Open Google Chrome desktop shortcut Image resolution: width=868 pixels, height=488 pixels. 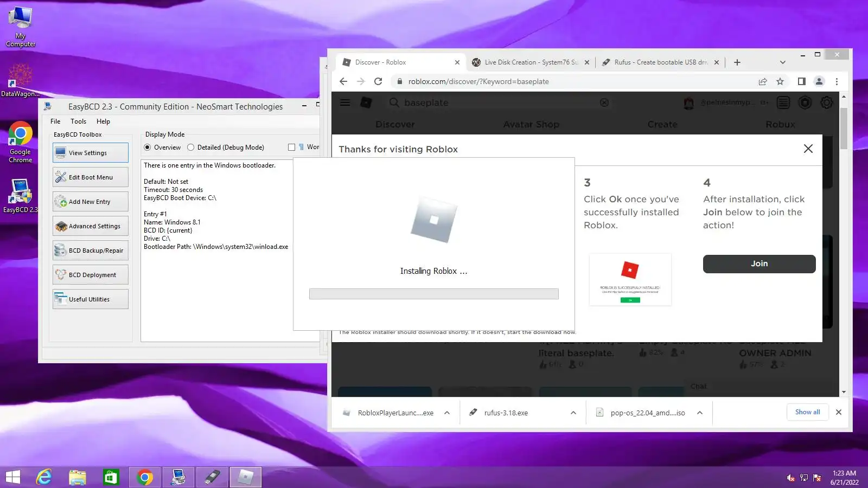click(x=21, y=142)
